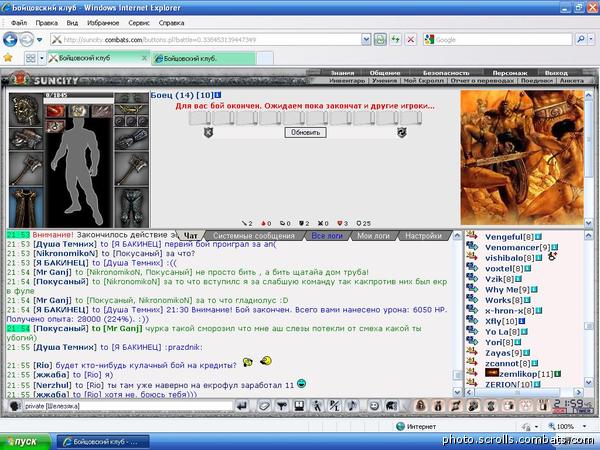The height and width of the screenshot is (450, 600).
Task: Click the Windows пуск Start button
Action: click(25, 442)
